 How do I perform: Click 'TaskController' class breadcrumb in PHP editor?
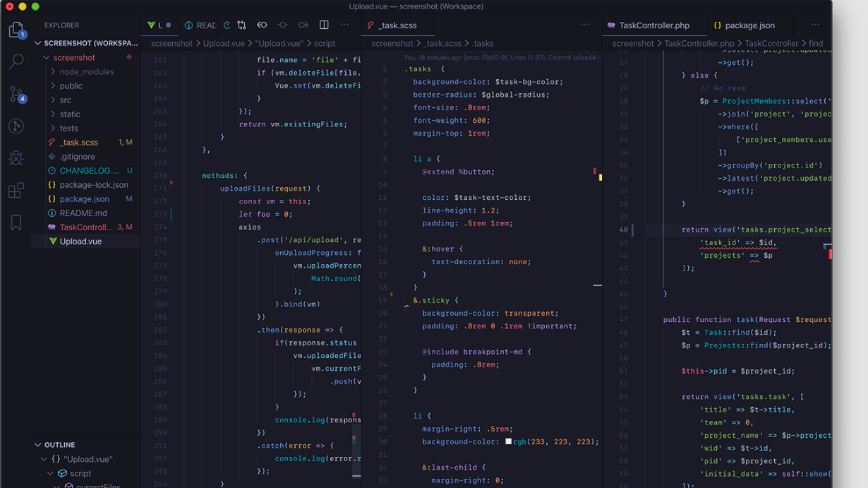pyautogui.click(x=771, y=43)
